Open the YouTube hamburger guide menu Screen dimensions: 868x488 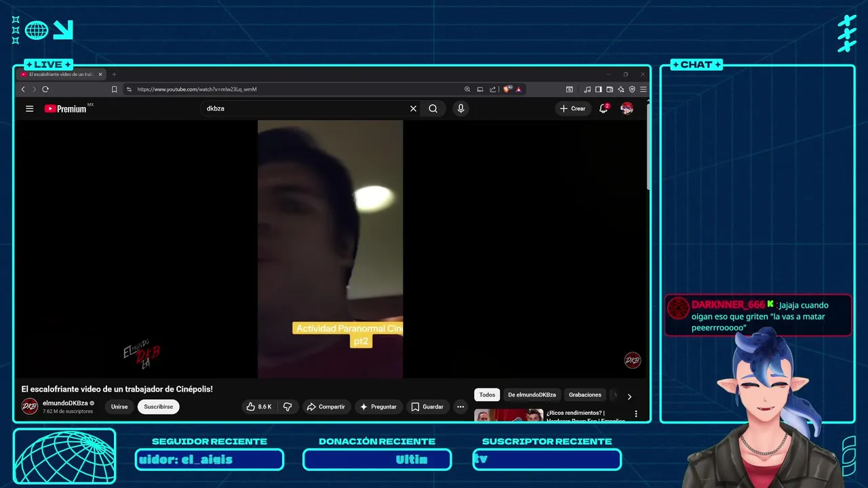click(x=29, y=108)
